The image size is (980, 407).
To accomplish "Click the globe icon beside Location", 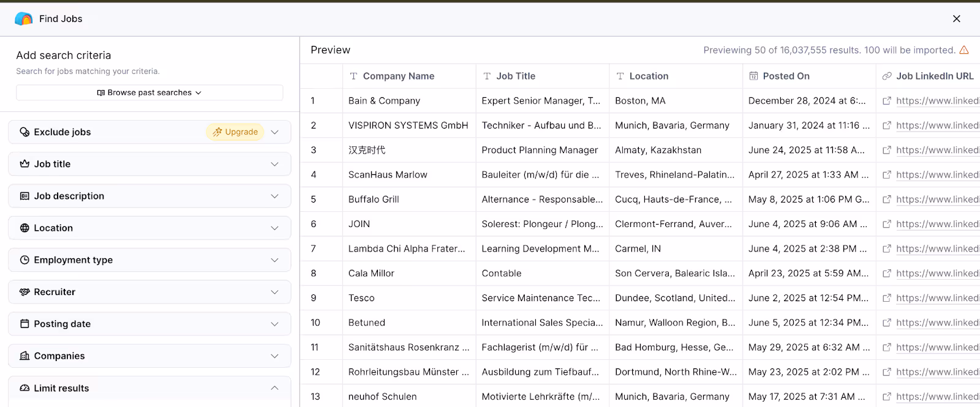I will (x=24, y=228).
